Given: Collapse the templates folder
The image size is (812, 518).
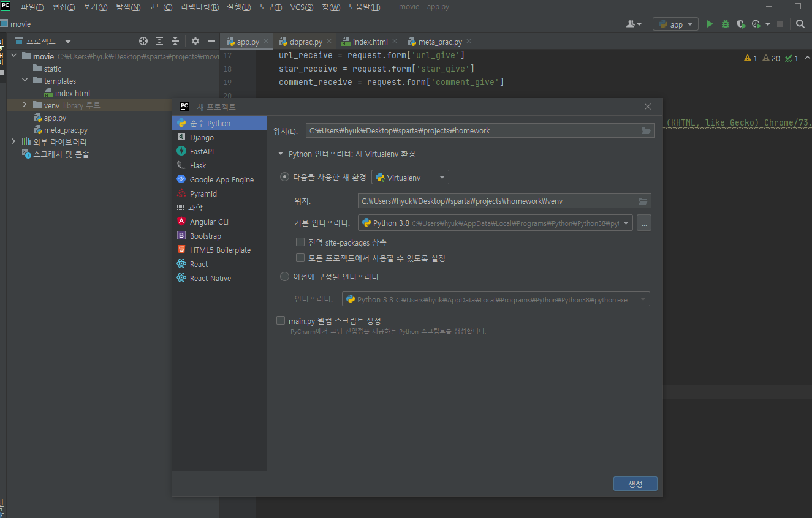Looking at the screenshot, I should [x=25, y=81].
